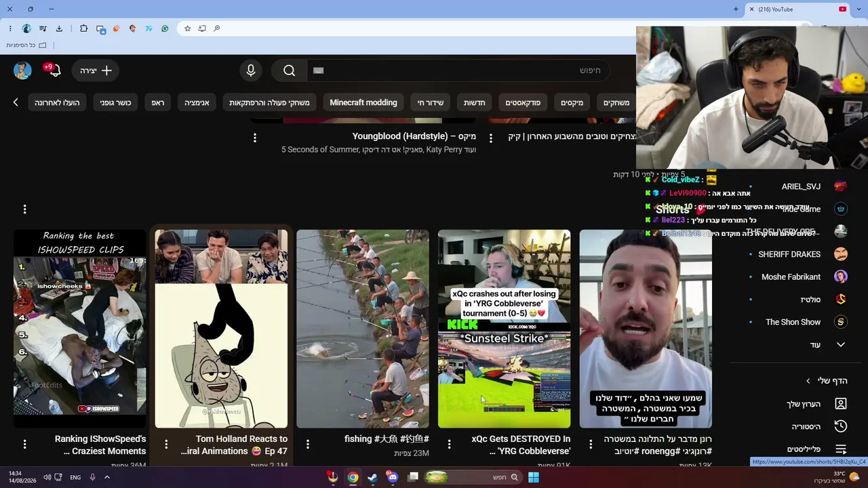Select the 'אנימציה' filter chip
Image resolution: width=868 pixels, height=488 pixels.
tap(197, 102)
